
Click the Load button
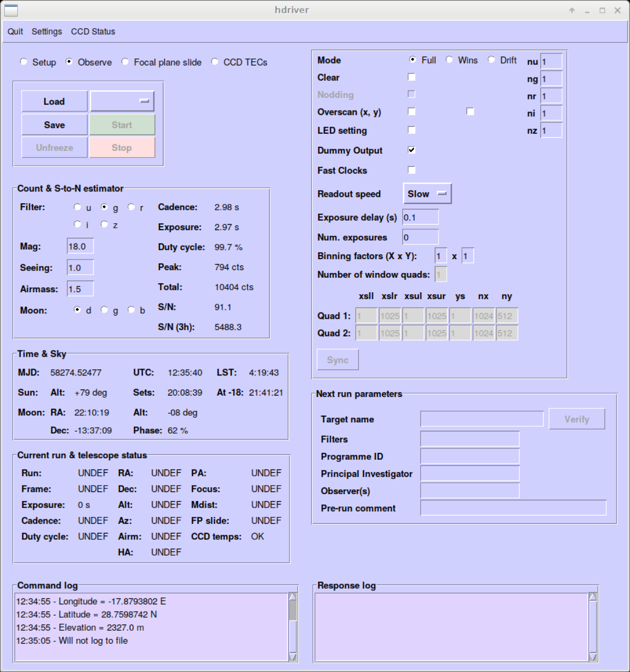coord(54,102)
